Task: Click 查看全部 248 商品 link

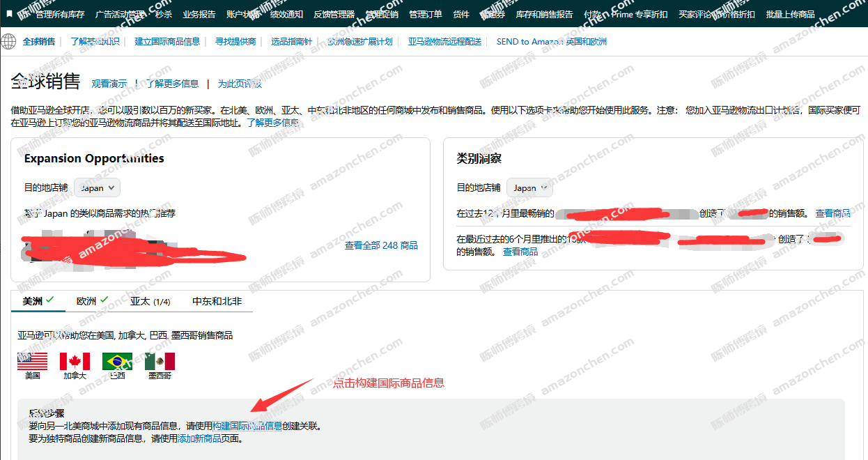Action: click(381, 245)
